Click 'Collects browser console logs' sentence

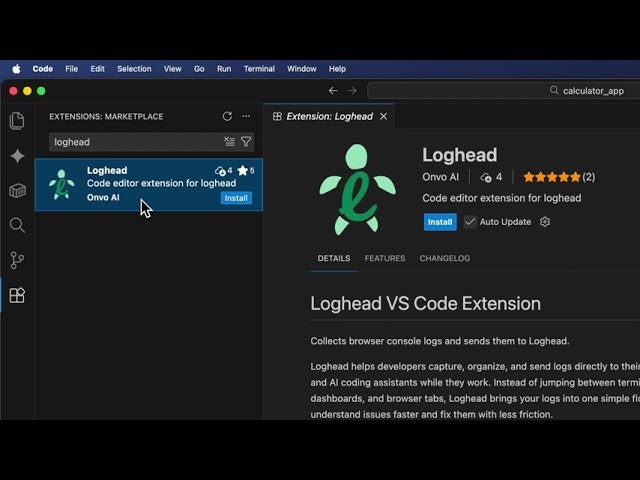pyautogui.click(x=440, y=341)
